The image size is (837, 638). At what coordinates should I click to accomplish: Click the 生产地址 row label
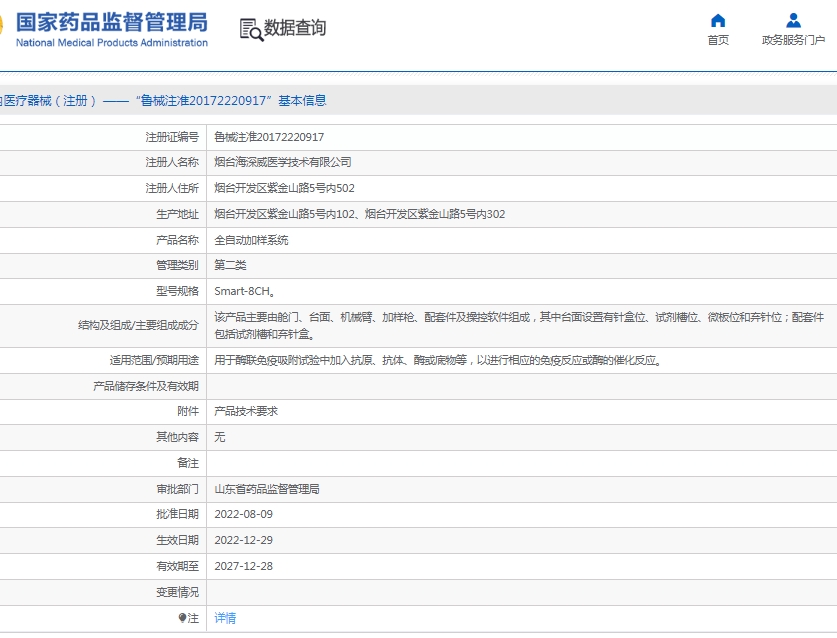(x=177, y=214)
